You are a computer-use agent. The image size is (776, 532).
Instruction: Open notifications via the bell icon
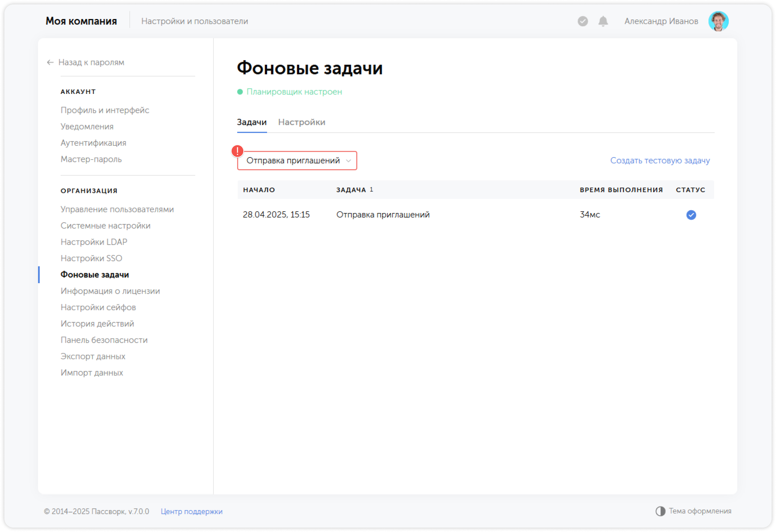coord(602,21)
